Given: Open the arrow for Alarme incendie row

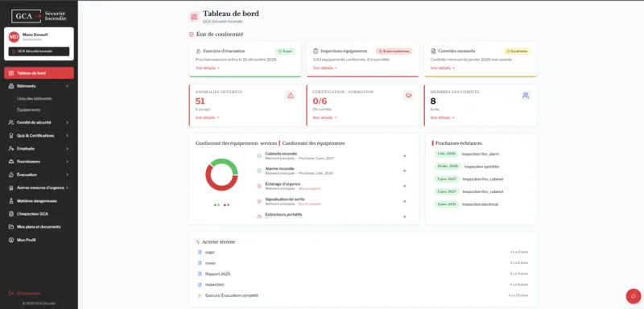Looking at the screenshot, I should coord(404,171).
